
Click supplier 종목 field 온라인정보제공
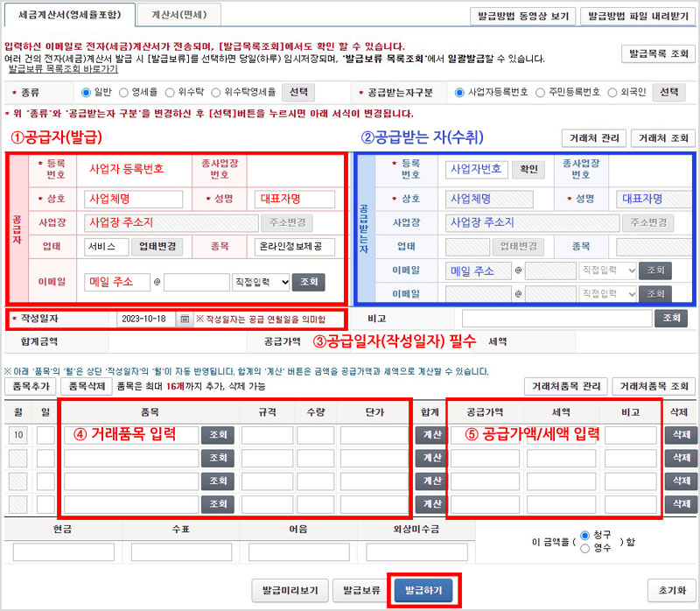295,247
